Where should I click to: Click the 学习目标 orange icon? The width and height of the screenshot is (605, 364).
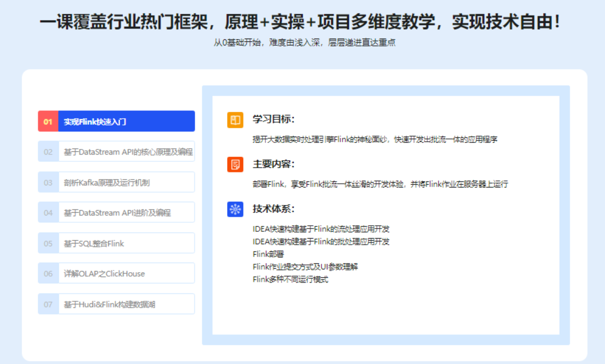pyautogui.click(x=235, y=119)
